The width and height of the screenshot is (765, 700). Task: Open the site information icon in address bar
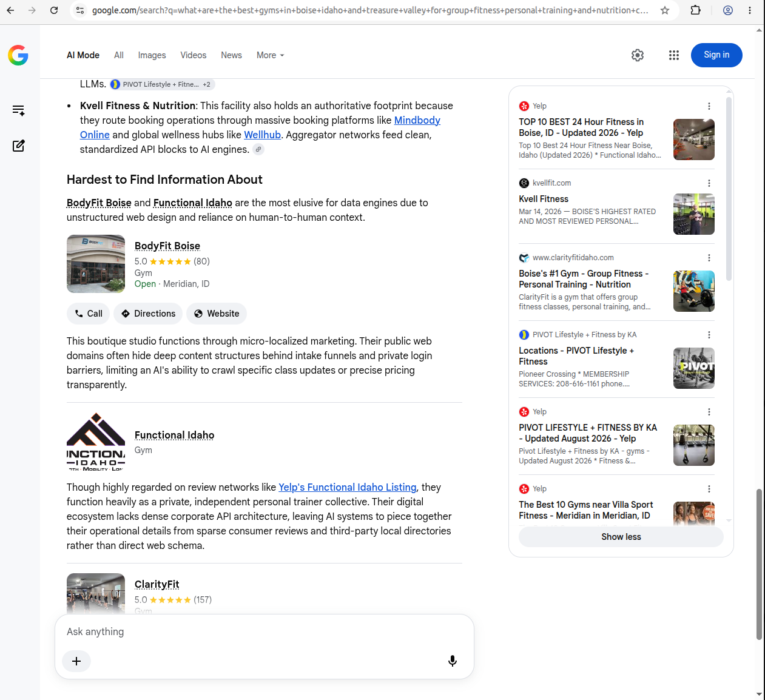(80, 10)
